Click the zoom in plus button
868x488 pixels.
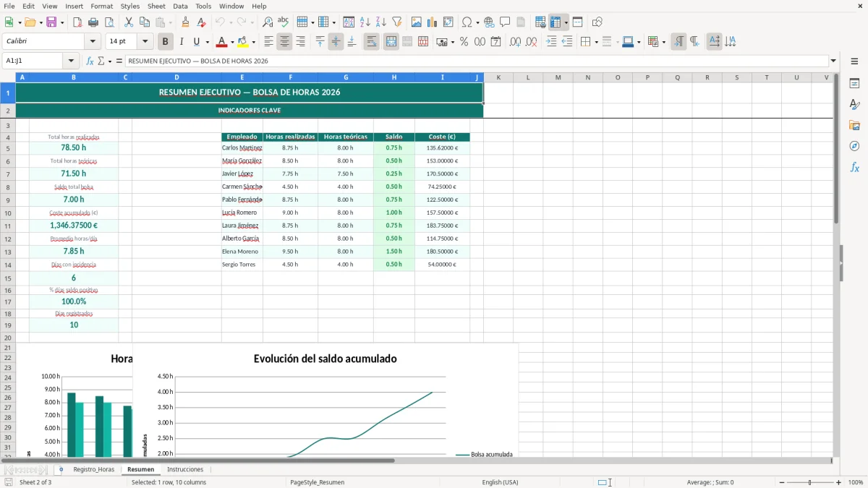(839, 482)
